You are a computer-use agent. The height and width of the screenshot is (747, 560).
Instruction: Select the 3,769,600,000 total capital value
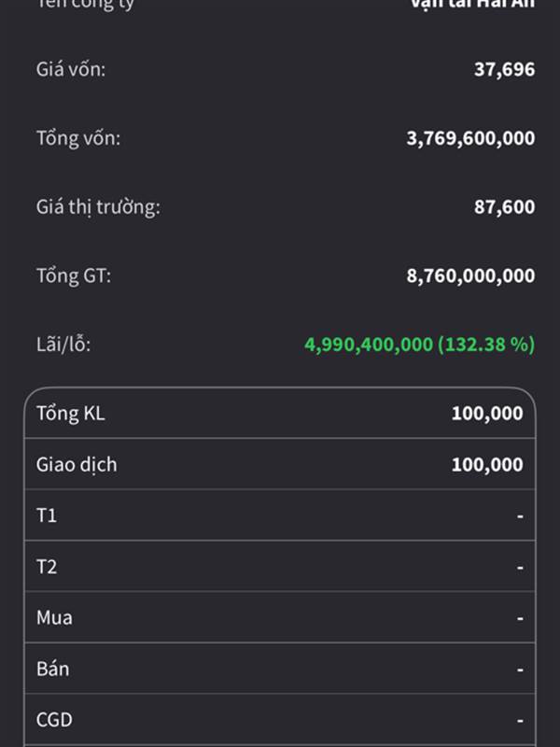pyautogui.click(x=470, y=138)
